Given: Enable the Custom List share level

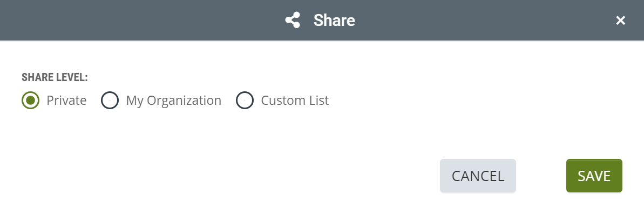Looking at the screenshot, I should tap(245, 101).
